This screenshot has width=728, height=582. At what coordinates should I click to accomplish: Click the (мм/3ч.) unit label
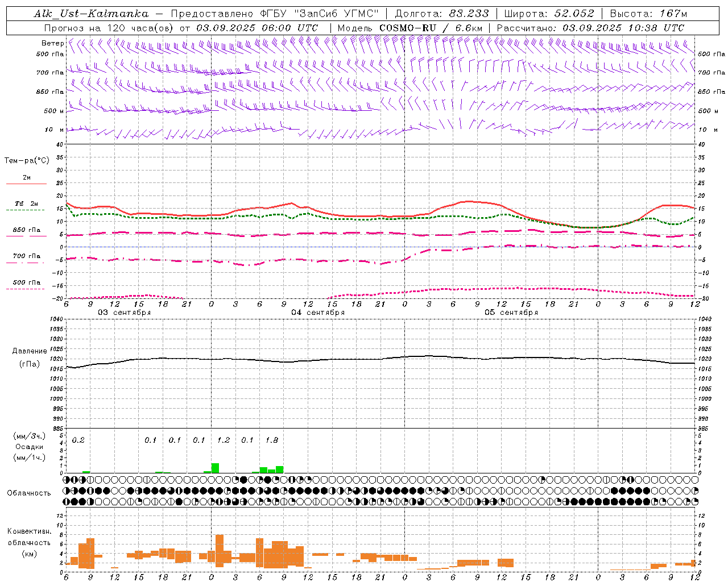pyautogui.click(x=29, y=436)
